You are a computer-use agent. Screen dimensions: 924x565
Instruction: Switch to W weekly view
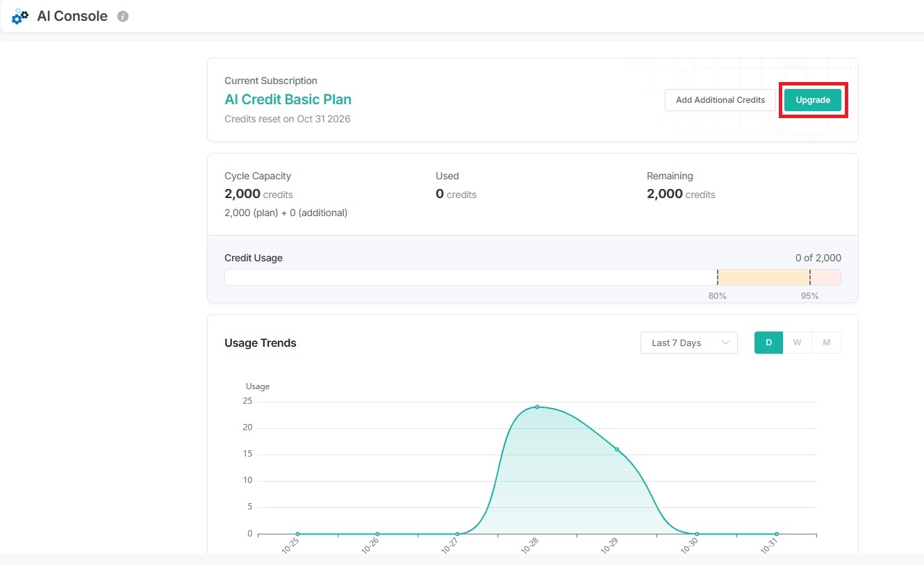click(x=798, y=343)
